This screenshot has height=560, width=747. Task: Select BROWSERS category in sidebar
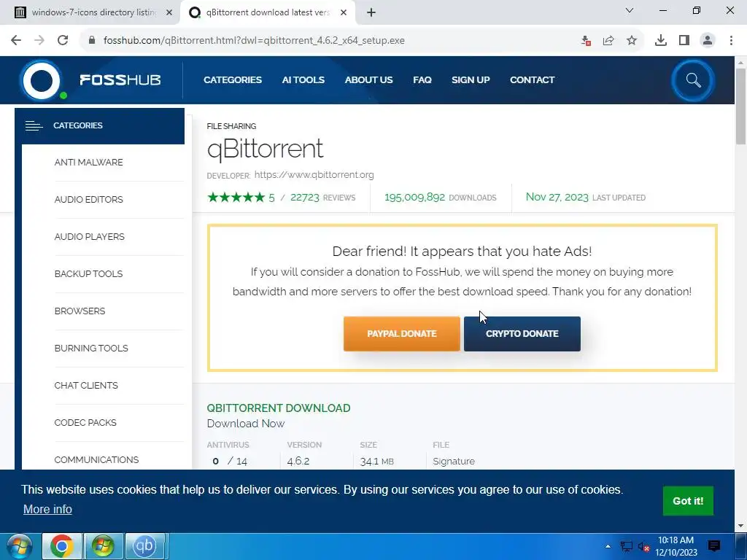80,311
